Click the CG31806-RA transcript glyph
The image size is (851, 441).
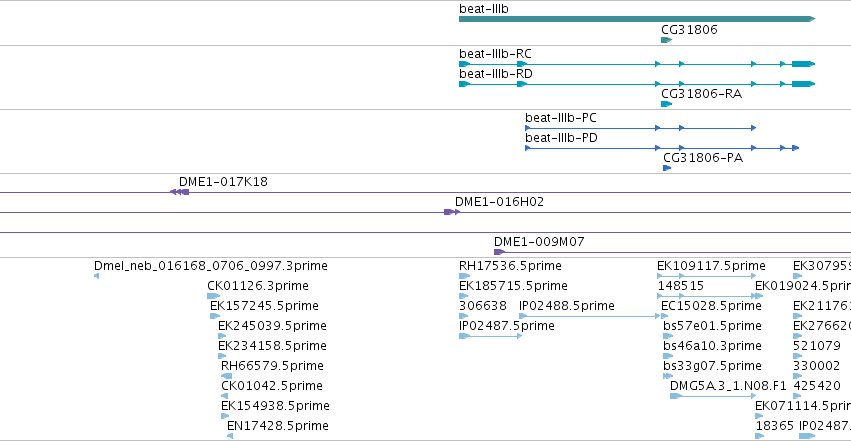click(x=666, y=104)
